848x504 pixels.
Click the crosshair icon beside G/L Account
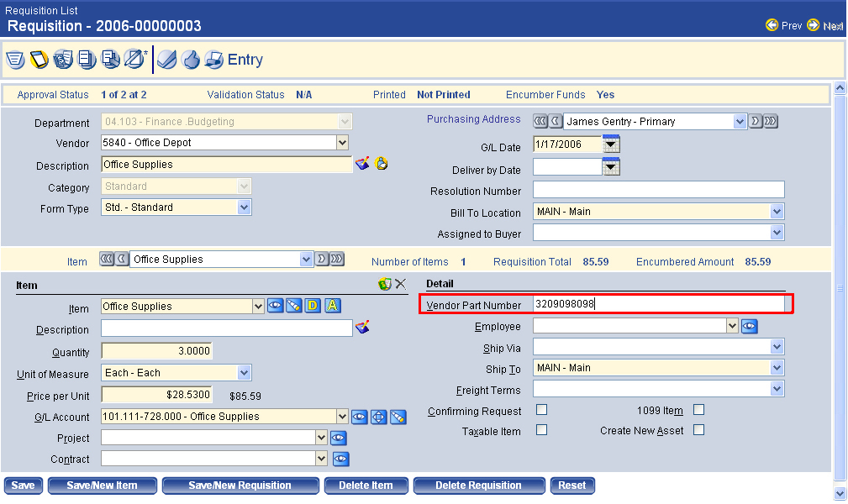379,417
